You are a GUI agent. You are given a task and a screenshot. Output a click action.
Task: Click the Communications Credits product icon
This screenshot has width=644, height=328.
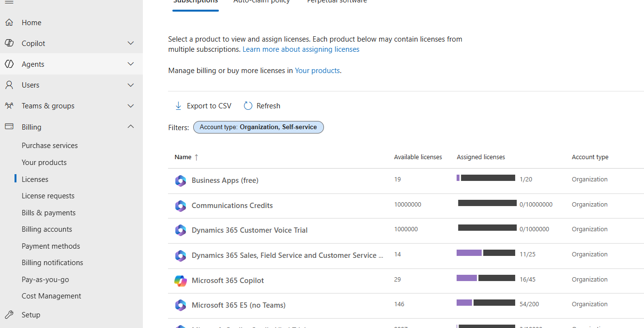point(181,206)
